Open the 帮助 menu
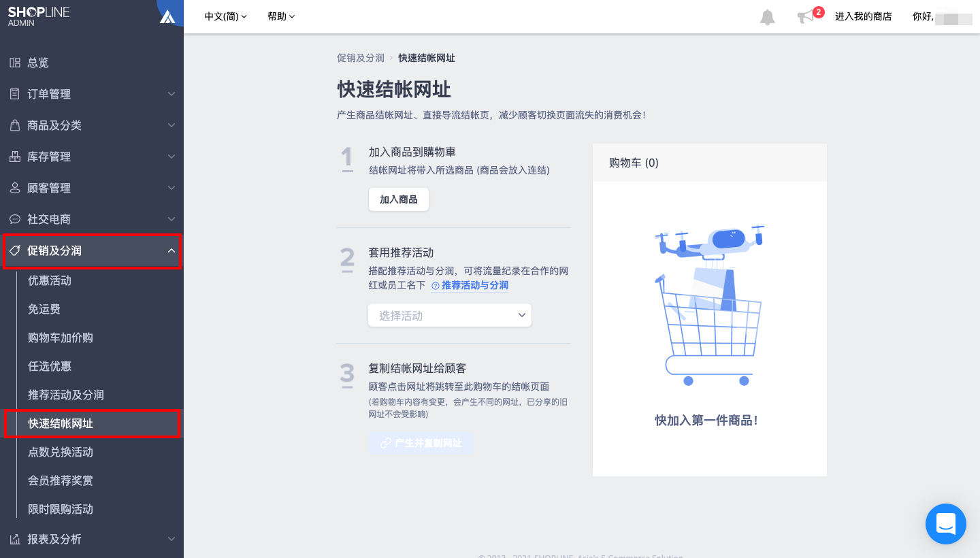The width and height of the screenshot is (980, 558). coord(282,16)
